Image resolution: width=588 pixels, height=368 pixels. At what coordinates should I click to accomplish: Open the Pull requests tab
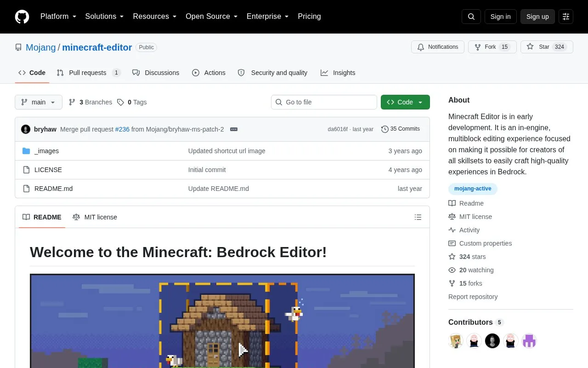coord(89,73)
